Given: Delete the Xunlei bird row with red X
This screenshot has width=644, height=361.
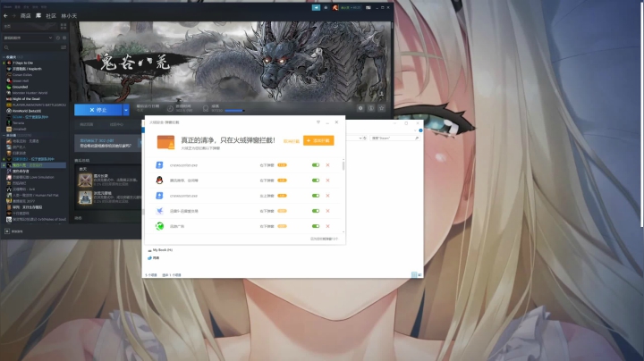Looking at the screenshot, I should 327,211.
